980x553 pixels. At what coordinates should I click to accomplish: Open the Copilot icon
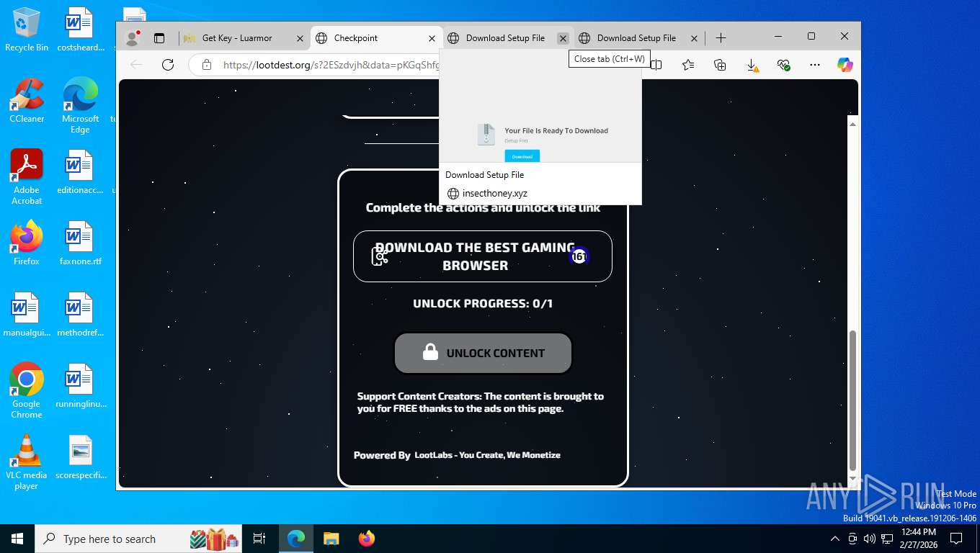(845, 65)
